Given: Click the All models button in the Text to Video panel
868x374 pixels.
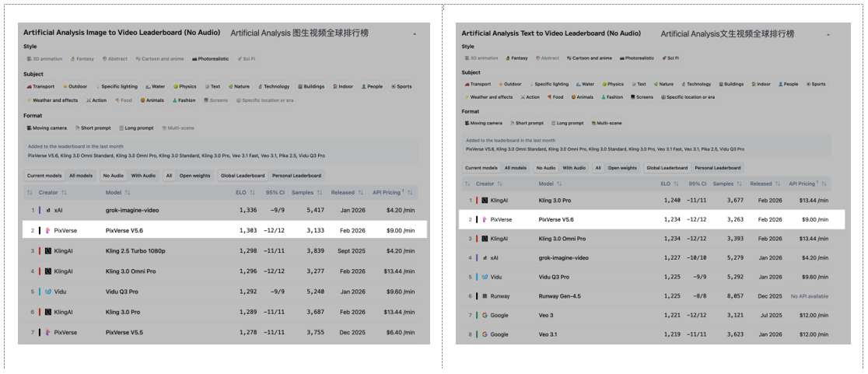Looking at the screenshot, I should point(515,168).
